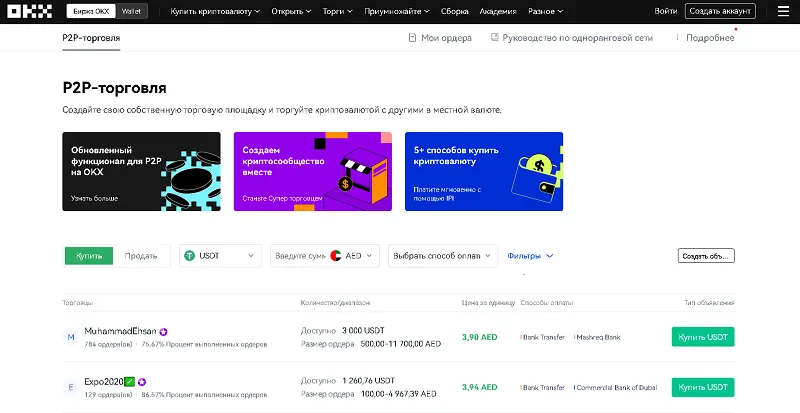Click the MuhammadEhsan trader name
The height and width of the screenshot is (413, 800).
[120, 331]
